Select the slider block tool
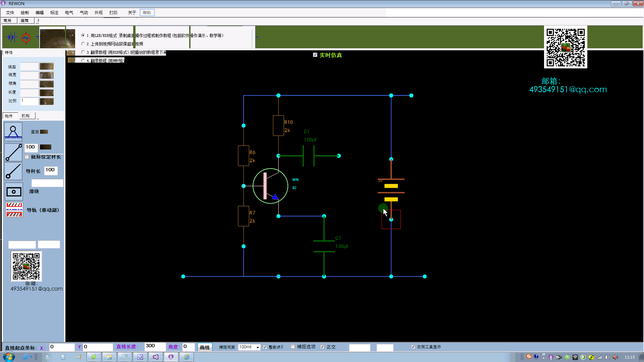 (14, 192)
